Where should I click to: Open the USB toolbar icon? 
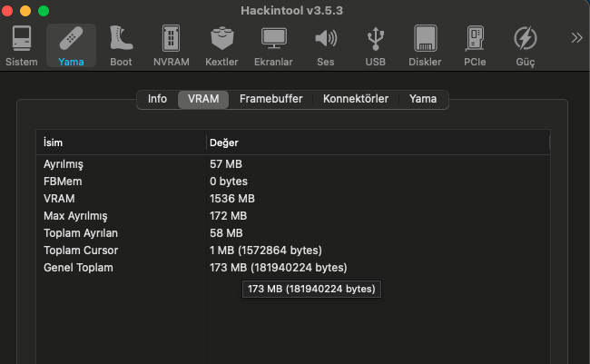[x=375, y=45]
